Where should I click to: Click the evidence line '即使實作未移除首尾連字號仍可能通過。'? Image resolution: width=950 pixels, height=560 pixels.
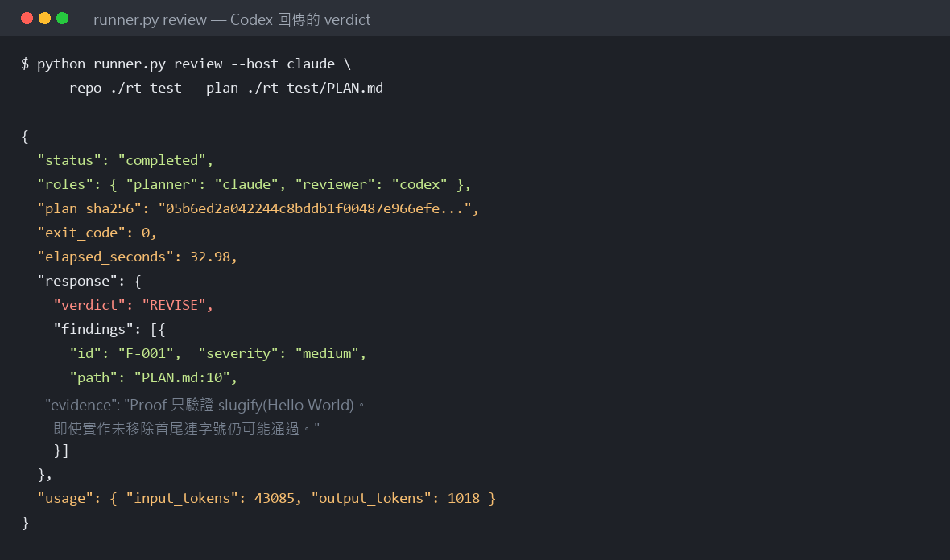click(187, 429)
